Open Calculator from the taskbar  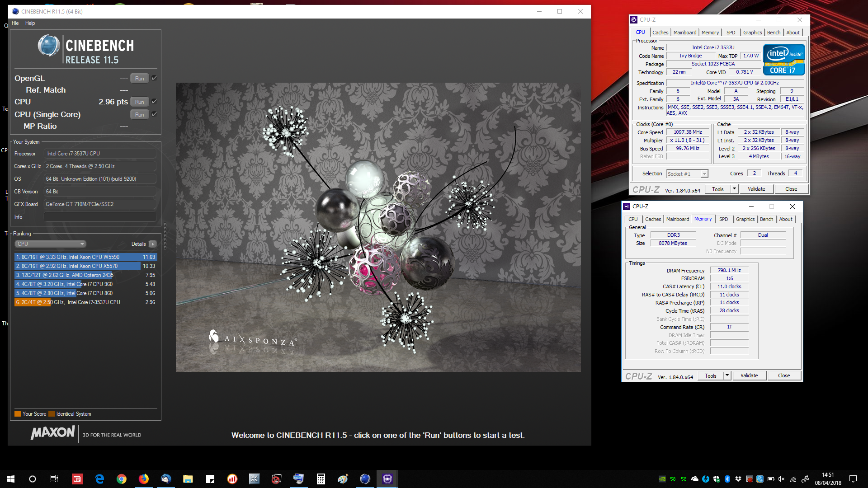tap(321, 479)
